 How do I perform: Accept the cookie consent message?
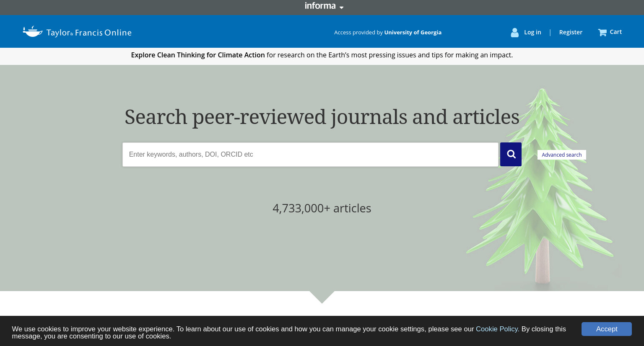coord(606,329)
